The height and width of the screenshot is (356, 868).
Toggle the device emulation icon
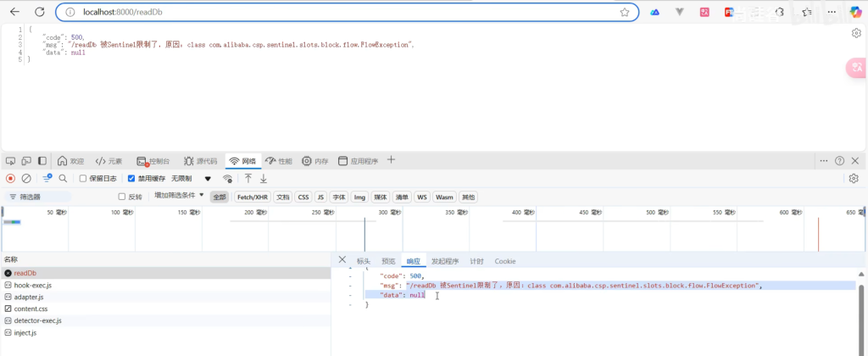point(25,161)
